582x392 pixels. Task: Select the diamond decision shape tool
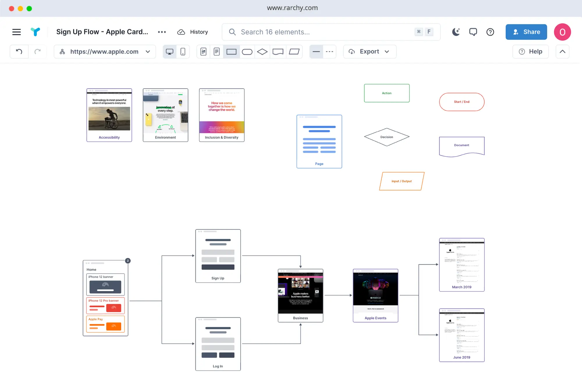pos(262,51)
